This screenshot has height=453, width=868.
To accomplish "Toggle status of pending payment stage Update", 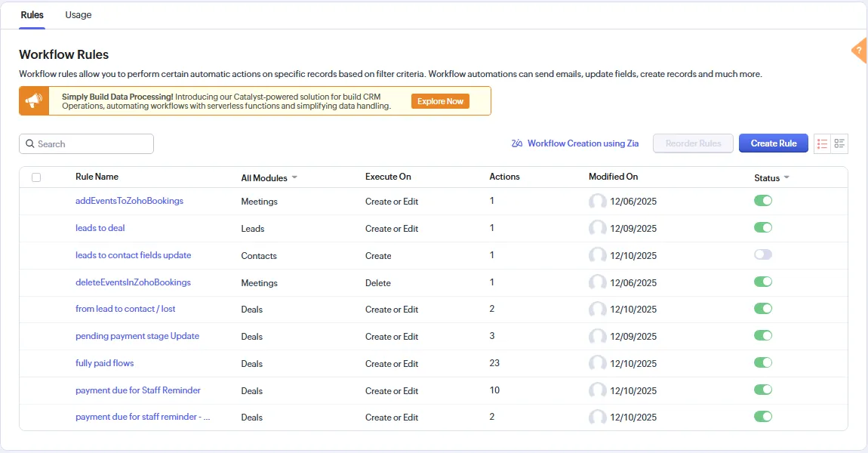I will [763, 335].
